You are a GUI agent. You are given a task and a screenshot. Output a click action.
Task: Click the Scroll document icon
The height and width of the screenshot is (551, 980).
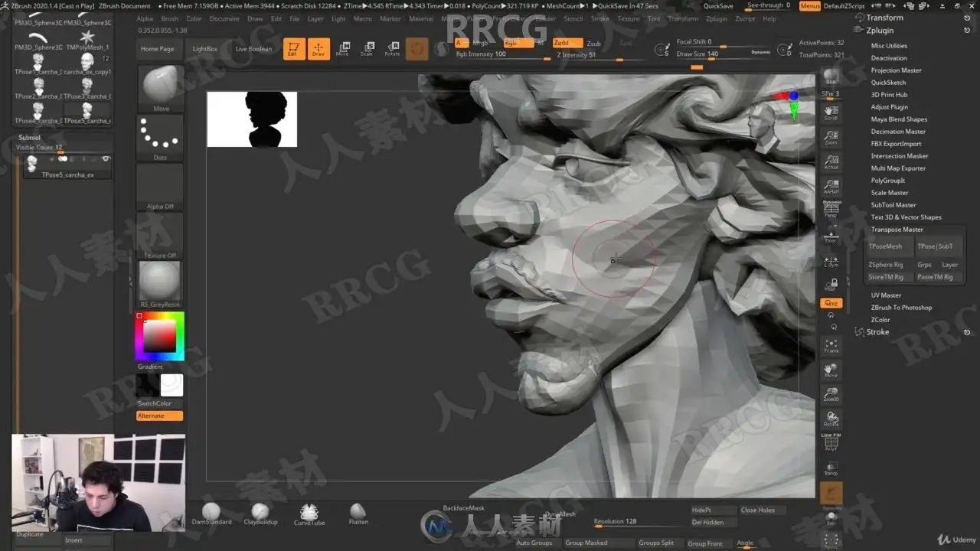[831, 112]
